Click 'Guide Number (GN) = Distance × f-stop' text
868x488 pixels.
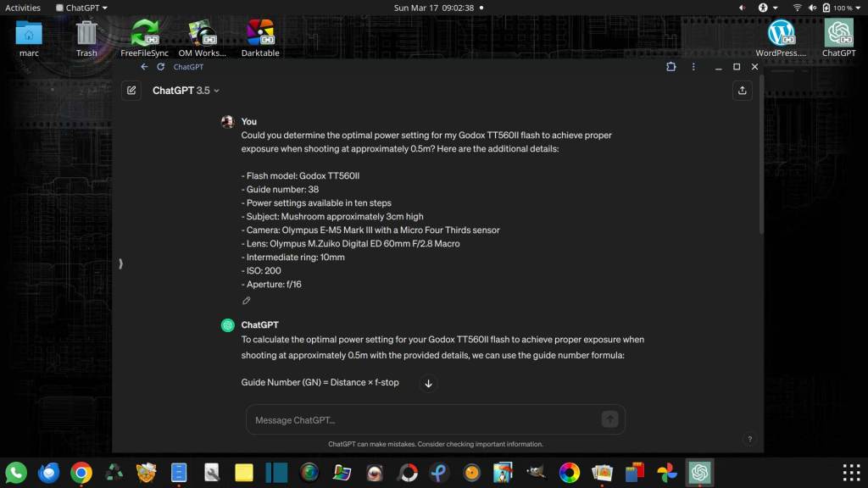tap(320, 382)
